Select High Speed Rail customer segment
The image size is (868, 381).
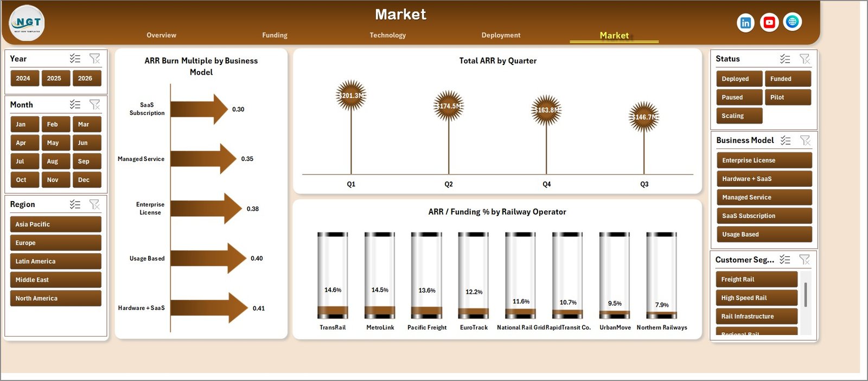[756, 298]
